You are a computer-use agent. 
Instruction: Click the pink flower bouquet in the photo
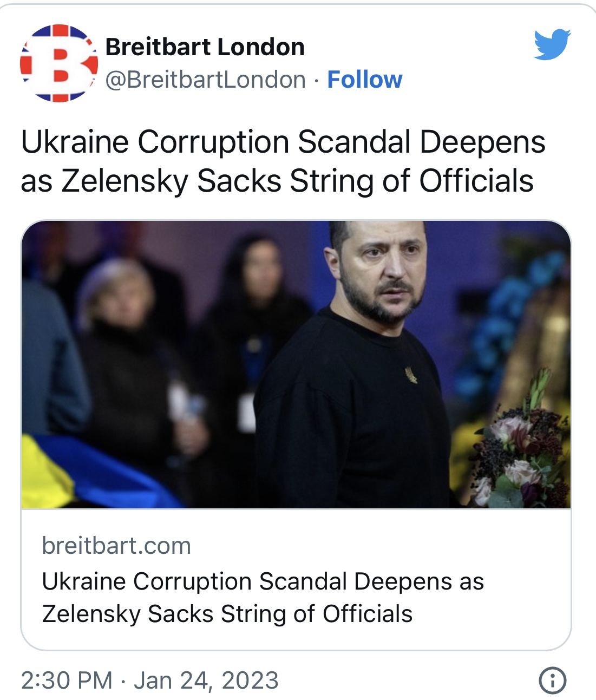(x=520, y=455)
